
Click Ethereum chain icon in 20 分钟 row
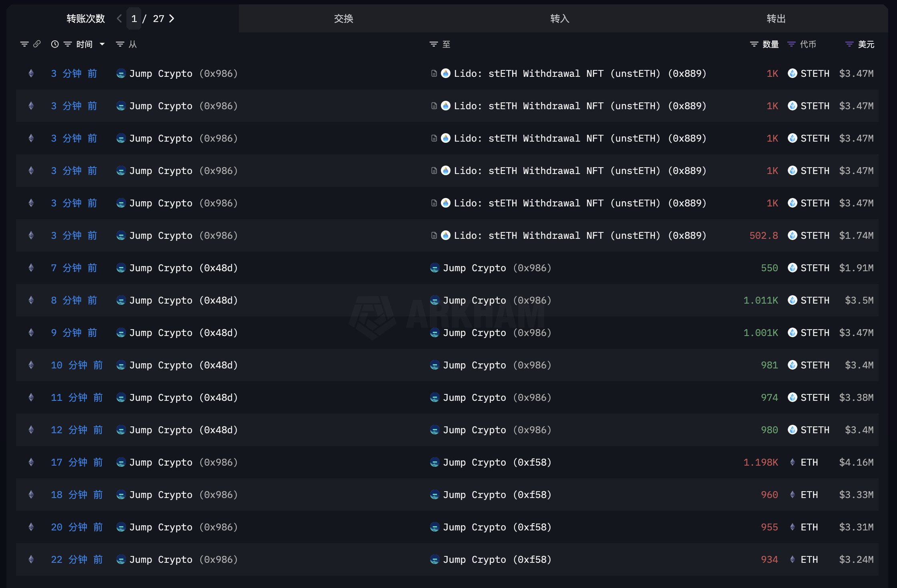(31, 527)
